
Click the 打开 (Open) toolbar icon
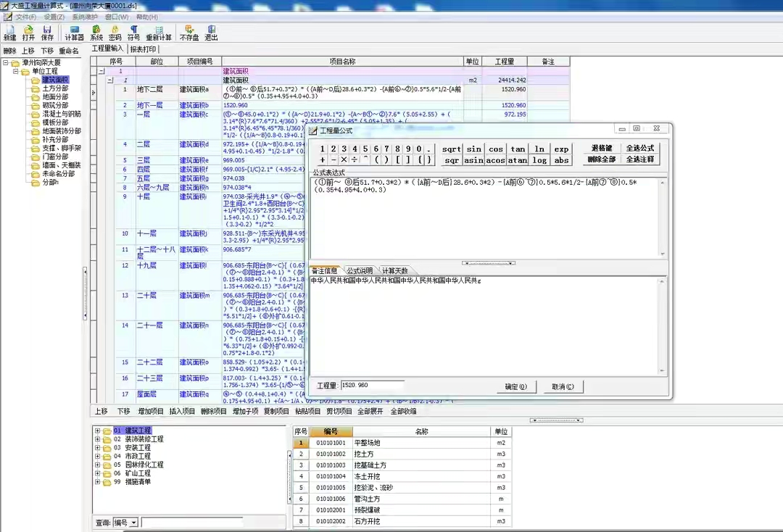[28, 32]
